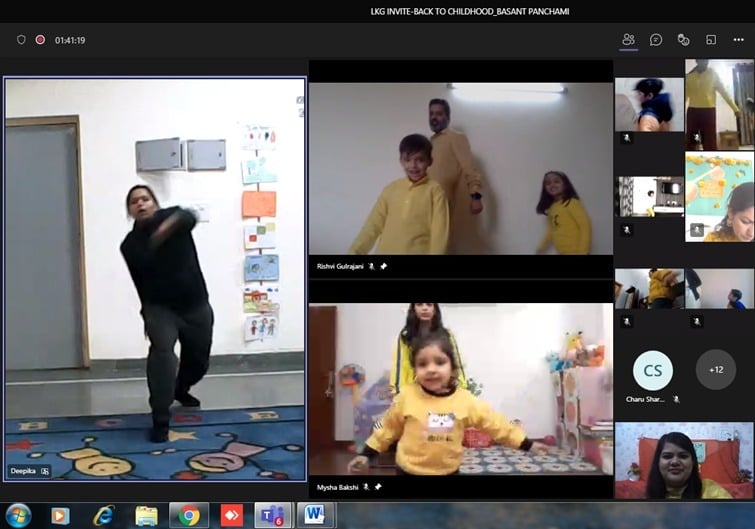755x529 pixels.
Task: Expand the +12 more participants bubble
Action: (715, 370)
